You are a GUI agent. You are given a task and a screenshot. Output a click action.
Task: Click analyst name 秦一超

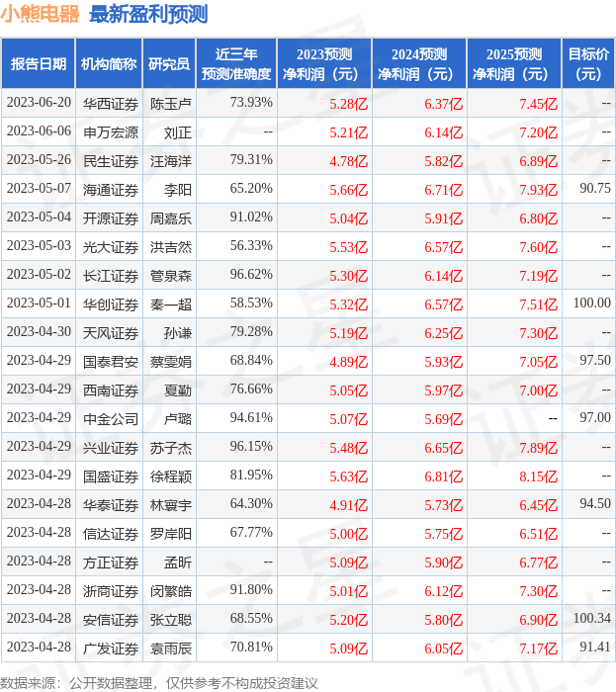(x=171, y=304)
